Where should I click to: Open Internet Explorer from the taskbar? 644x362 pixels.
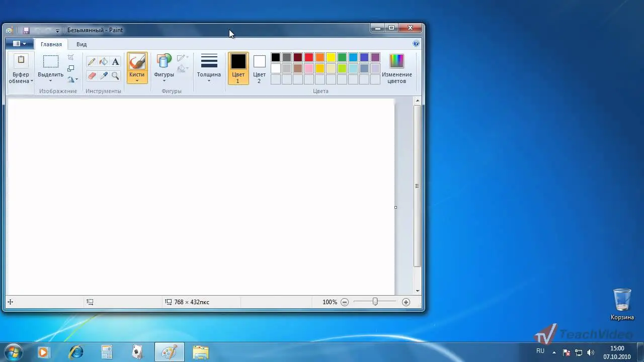[x=76, y=352]
